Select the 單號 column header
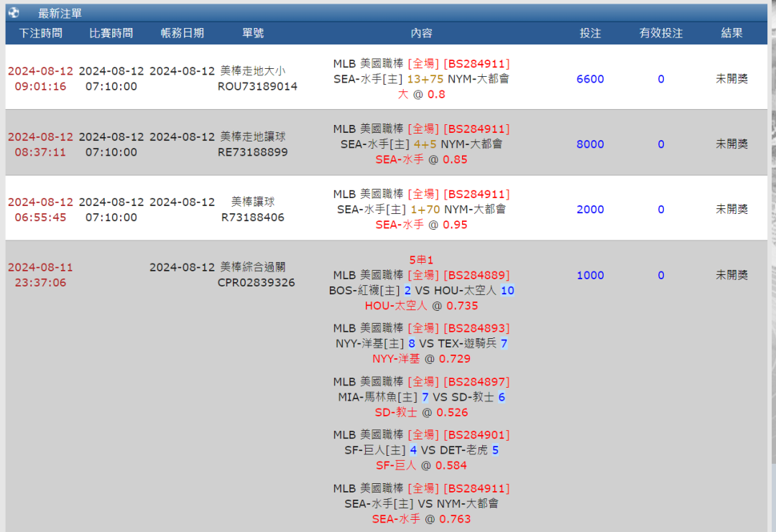776x532 pixels. coord(253,33)
